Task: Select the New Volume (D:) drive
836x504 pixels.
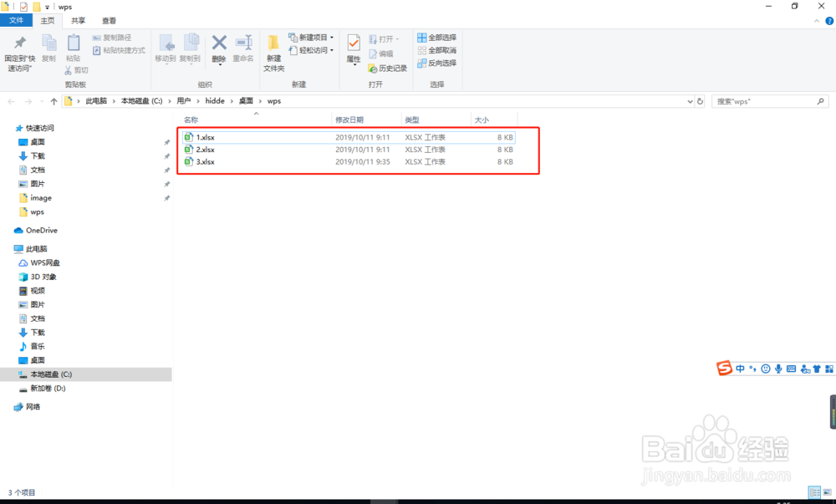Action: coord(48,389)
